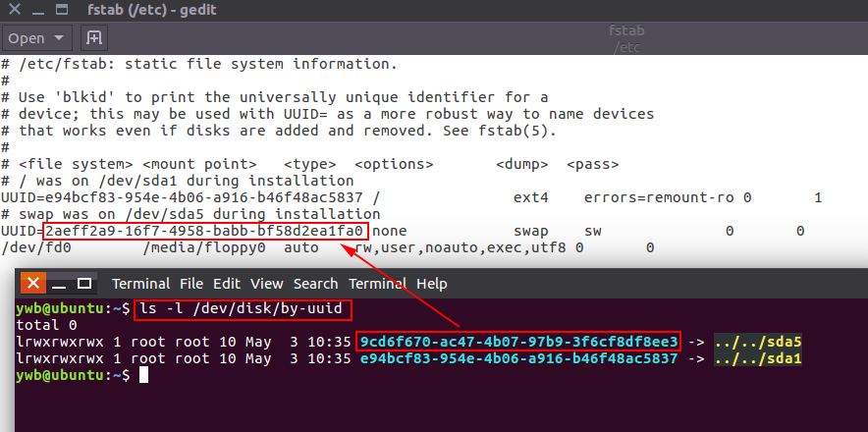This screenshot has width=868, height=432.
Task: Click at the terminal prompt cursor
Action: point(143,375)
